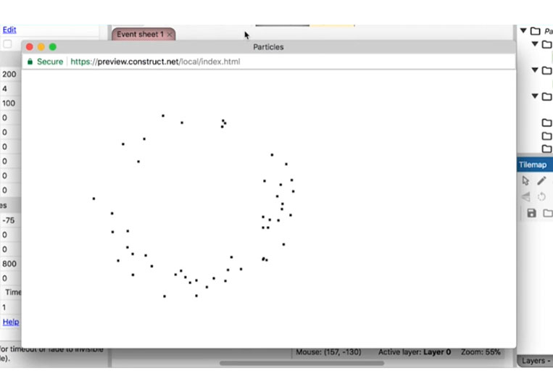Click the preview.construct.net address bar URL

[155, 62]
